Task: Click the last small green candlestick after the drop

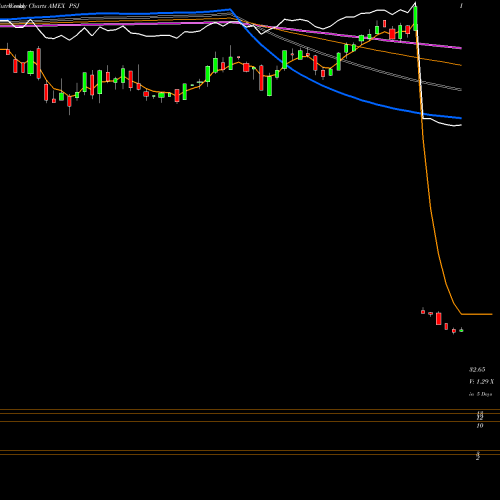Action: pos(461,330)
